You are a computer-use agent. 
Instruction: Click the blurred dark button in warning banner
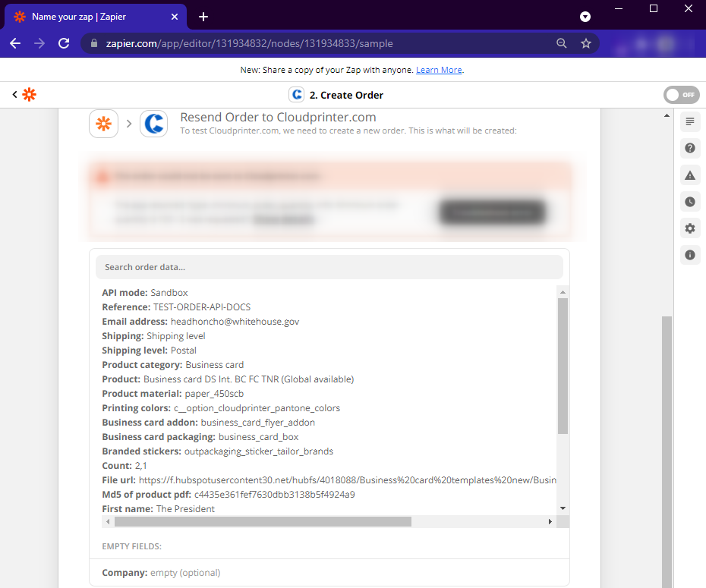[493, 212]
